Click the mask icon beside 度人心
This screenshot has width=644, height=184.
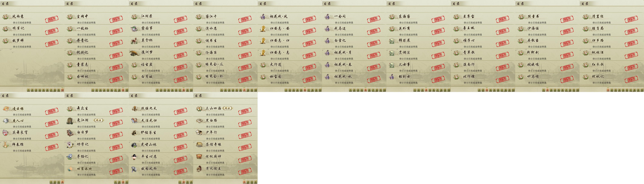[6, 121]
